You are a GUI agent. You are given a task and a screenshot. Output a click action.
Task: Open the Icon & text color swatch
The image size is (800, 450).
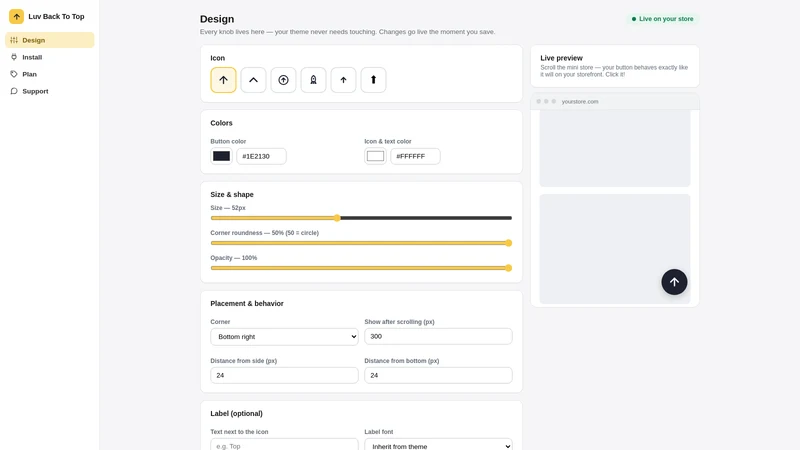376,156
